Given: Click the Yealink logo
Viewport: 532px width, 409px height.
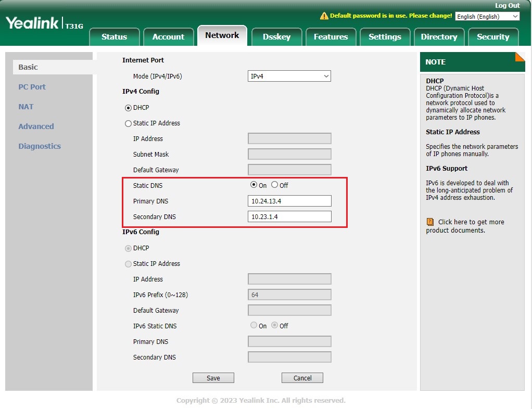Looking at the screenshot, I should [32, 23].
